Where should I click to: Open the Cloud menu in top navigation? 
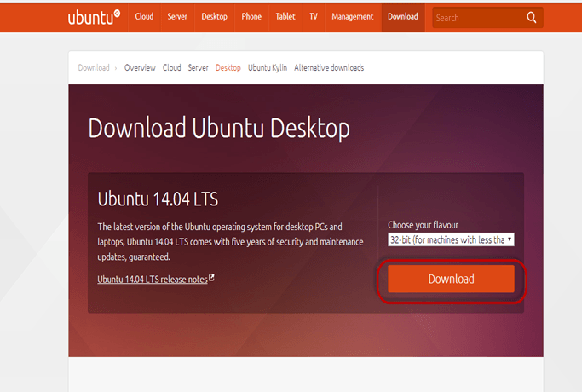[x=144, y=17]
